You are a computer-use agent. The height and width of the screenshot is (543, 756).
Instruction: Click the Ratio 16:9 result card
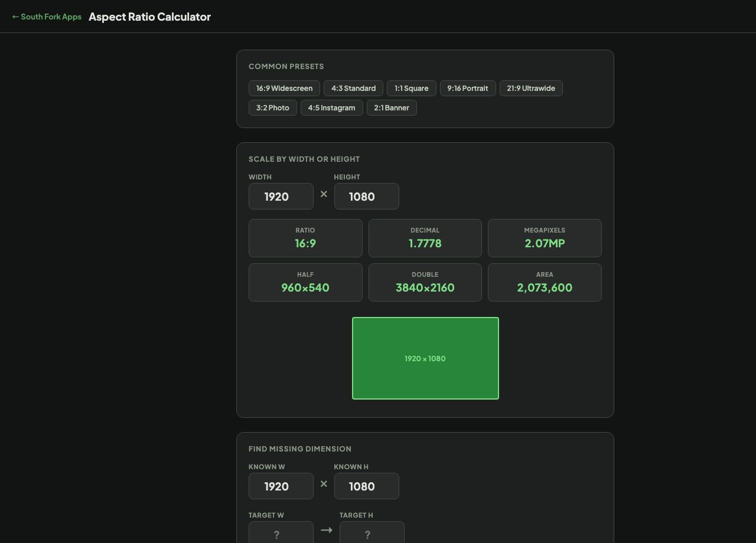point(305,238)
